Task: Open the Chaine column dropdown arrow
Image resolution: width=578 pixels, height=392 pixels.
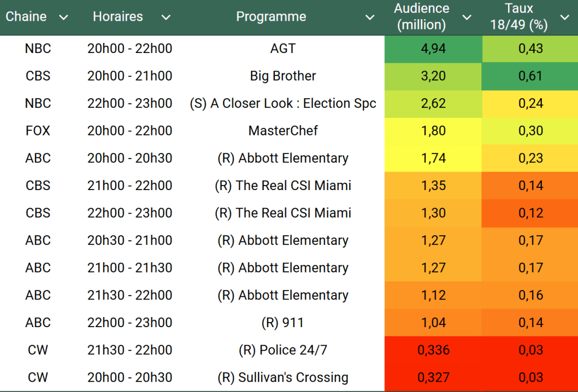Action: [x=64, y=17]
